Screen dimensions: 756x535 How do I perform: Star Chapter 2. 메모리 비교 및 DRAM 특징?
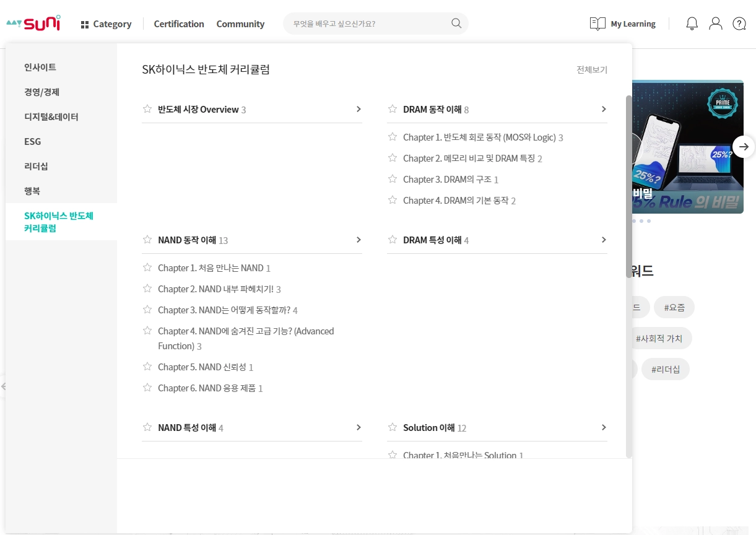point(393,158)
